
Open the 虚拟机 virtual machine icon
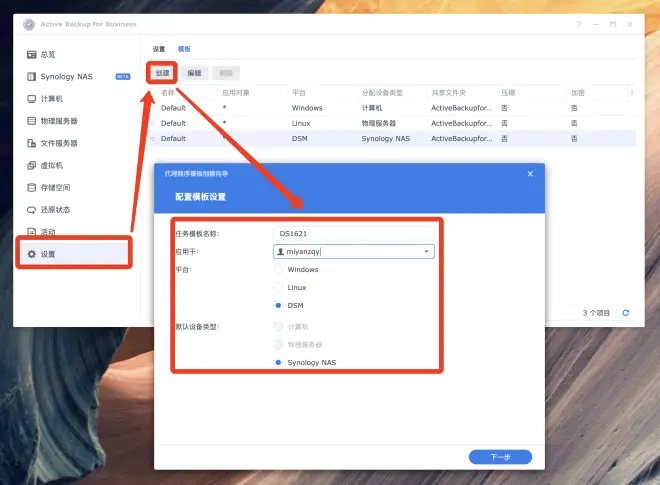(x=32, y=165)
